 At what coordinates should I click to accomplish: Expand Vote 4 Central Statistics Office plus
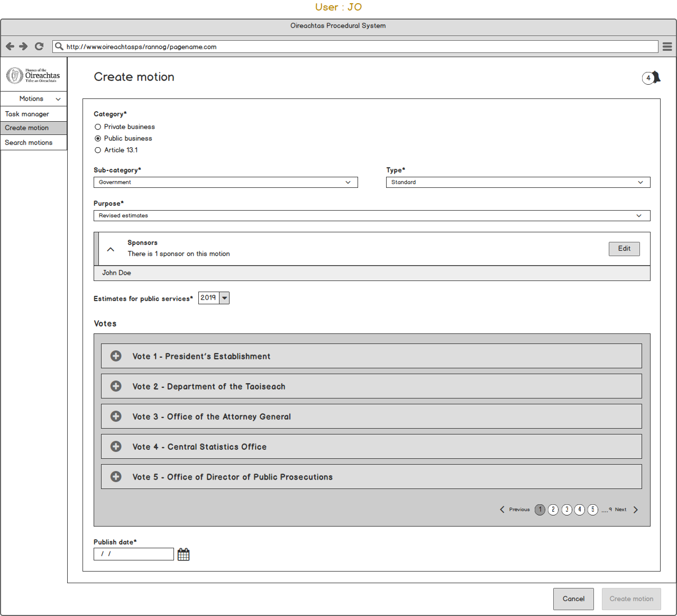coord(116,447)
